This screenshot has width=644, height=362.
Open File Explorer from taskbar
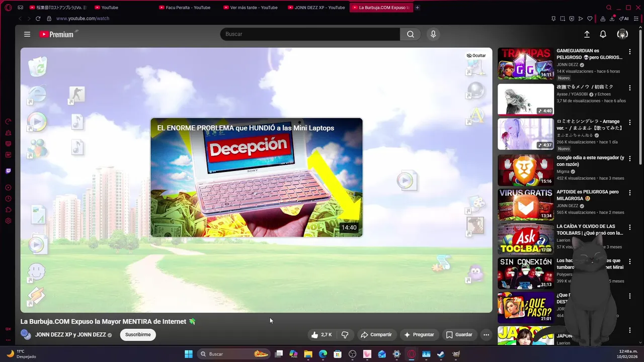tap(308, 354)
